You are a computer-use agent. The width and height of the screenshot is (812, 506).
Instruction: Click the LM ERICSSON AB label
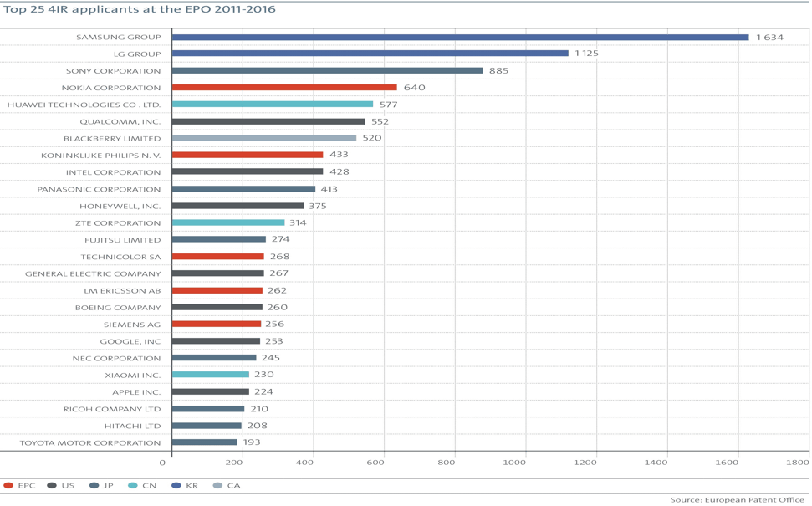122,291
